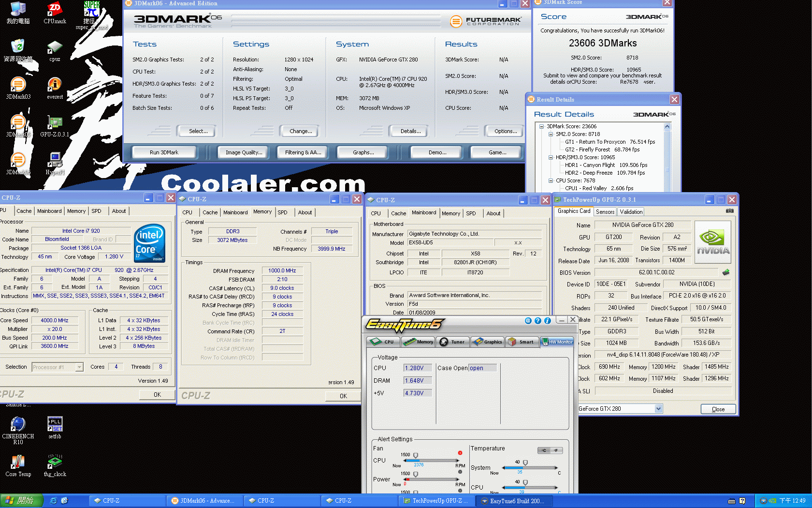
Task: Click the Image Quality... button
Action: (x=244, y=152)
